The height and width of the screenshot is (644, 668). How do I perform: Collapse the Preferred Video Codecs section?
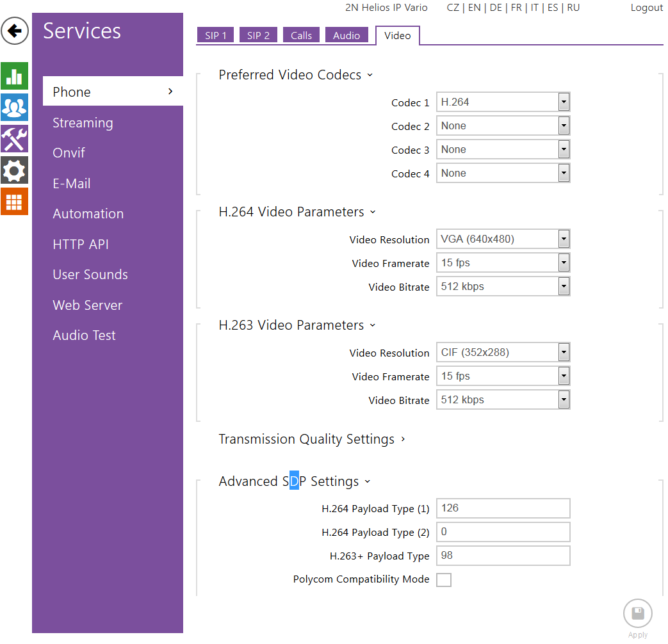tap(295, 75)
